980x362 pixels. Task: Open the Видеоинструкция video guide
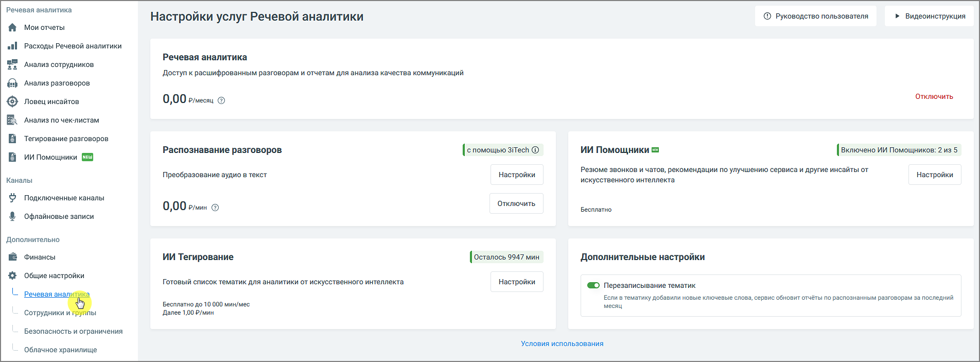929,16
